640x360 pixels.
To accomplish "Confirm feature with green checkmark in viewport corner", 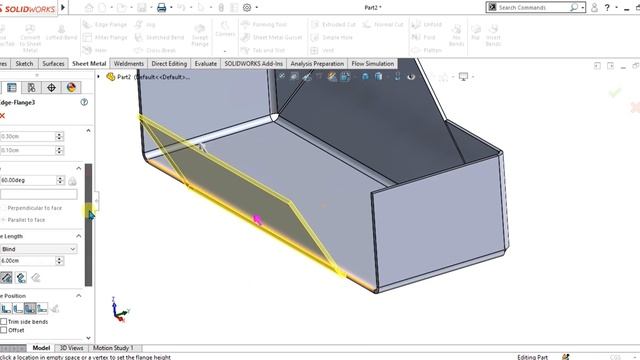I will click(615, 93).
